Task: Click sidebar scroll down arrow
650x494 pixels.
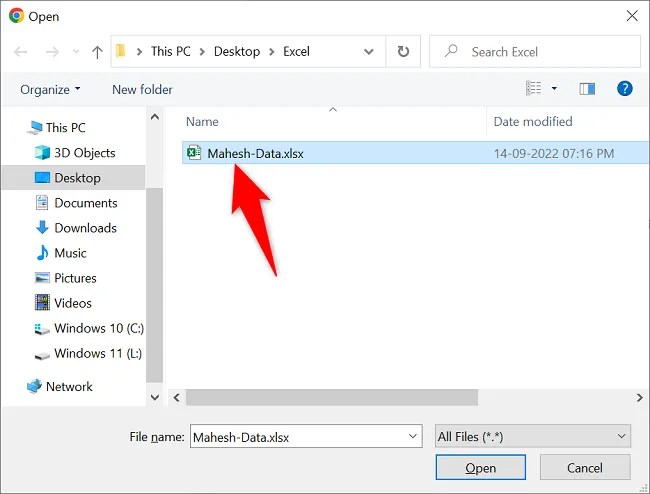Action: [x=155, y=397]
